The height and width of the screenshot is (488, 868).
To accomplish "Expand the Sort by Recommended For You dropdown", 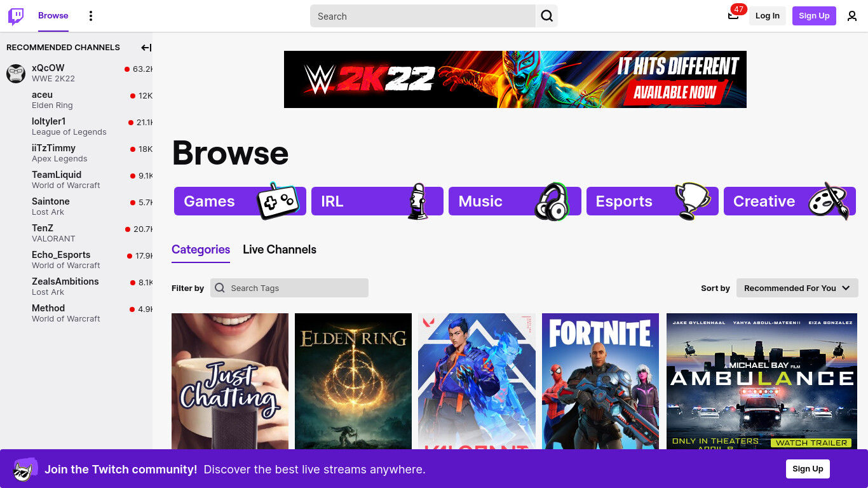I will [797, 288].
